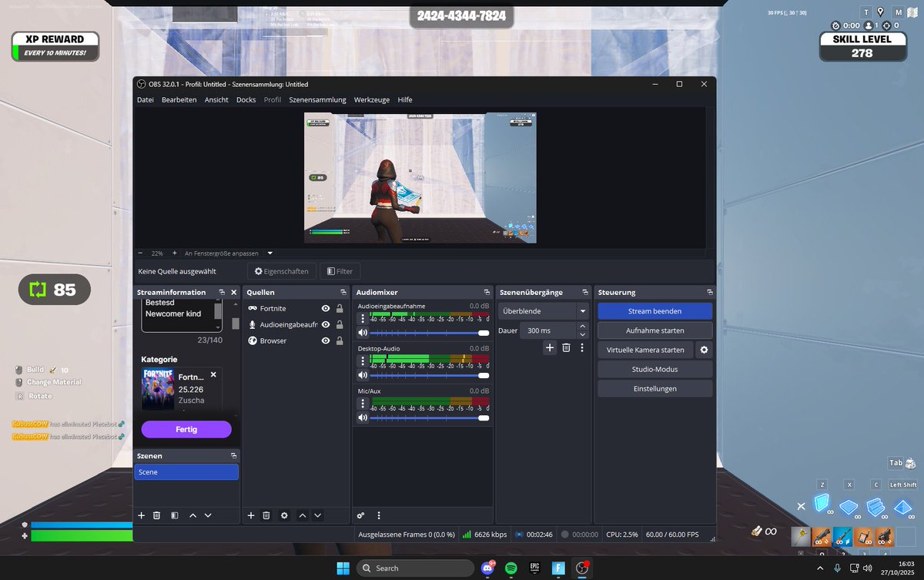Mute the Desktop-Audio channel speaker icon
Screen dimensions: 924x580
coord(362,375)
